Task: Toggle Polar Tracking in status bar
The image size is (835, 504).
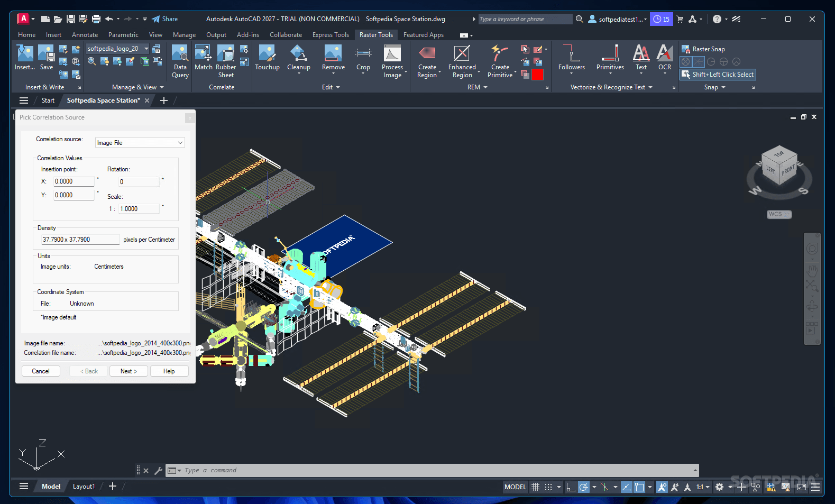Action: tap(583, 487)
